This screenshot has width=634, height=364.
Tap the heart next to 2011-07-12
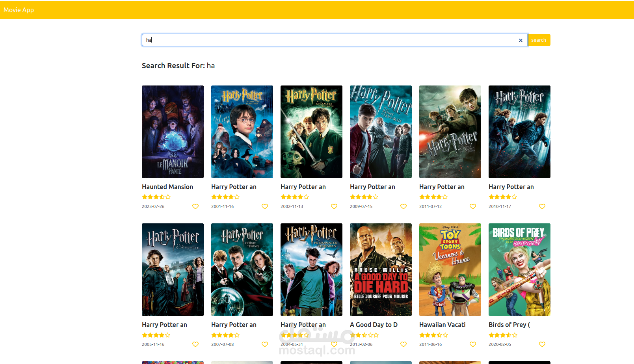473,206
